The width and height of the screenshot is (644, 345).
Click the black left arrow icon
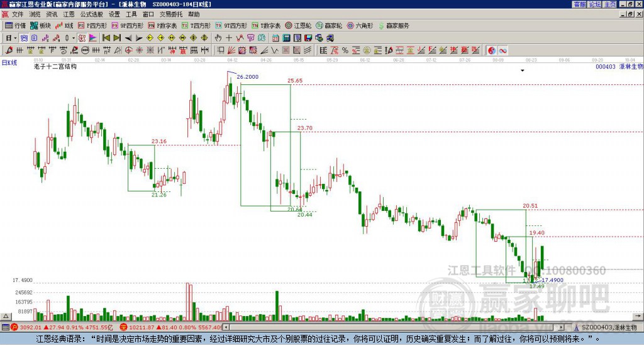pyautogui.click(x=128, y=38)
